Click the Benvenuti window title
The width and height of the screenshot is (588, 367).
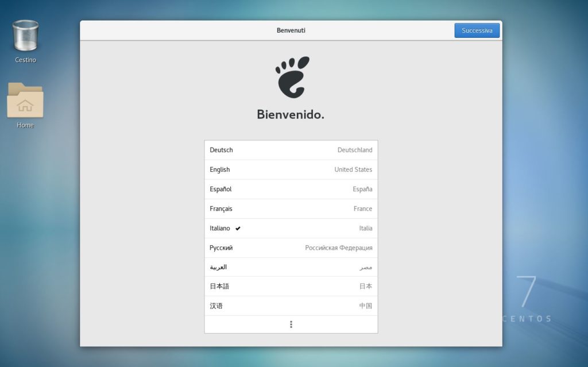(291, 30)
